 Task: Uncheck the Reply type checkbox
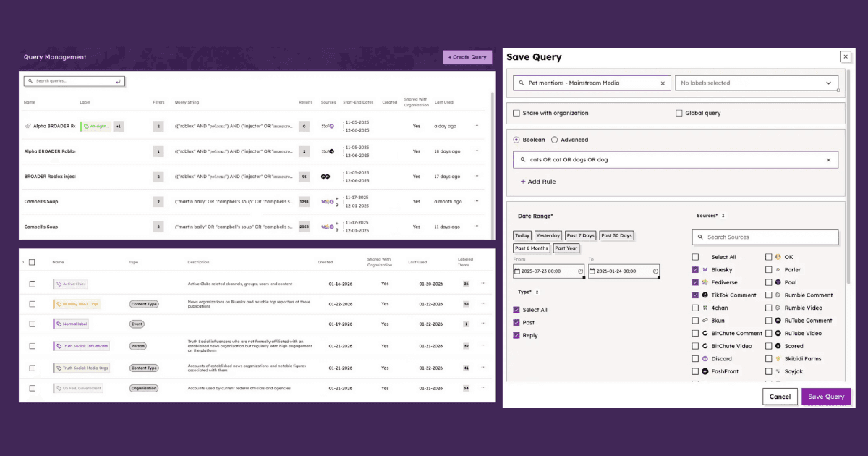coord(516,336)
